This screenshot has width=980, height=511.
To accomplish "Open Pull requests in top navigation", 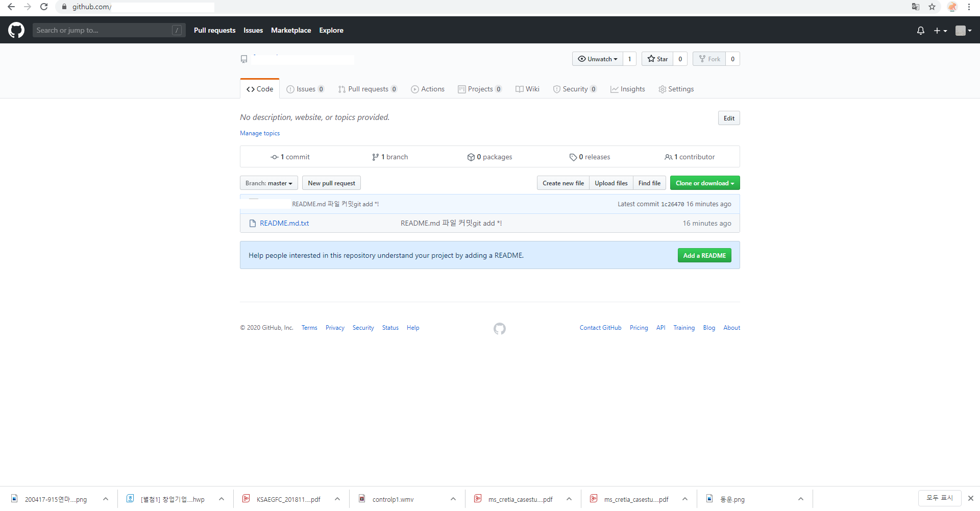I will tap(214, 30).
